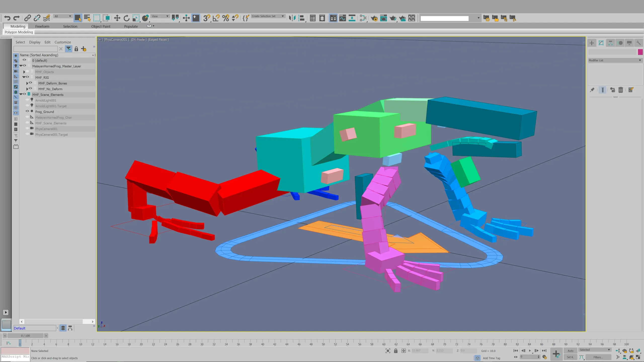This screenshot has height=362, width=644.
Task: Click the large Set Keys plus button
Action: pyautogui.click(x=556, y=354)
